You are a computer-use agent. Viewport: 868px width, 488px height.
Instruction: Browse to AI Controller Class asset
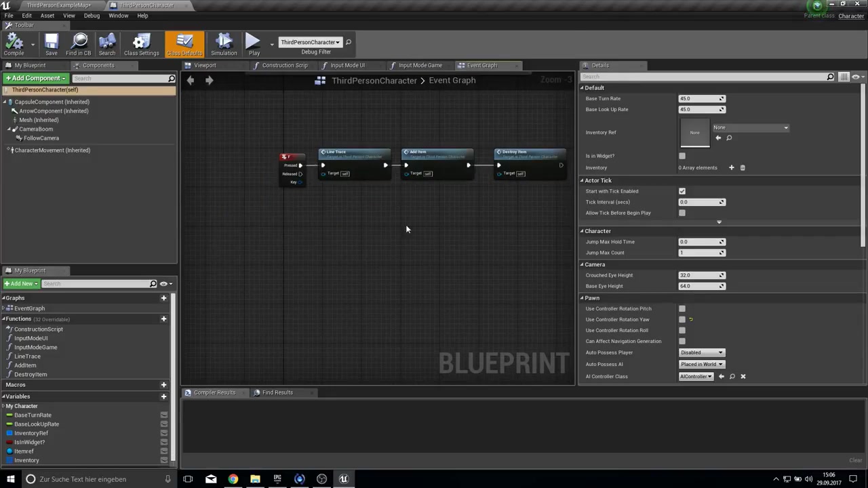tap(732, 377)
